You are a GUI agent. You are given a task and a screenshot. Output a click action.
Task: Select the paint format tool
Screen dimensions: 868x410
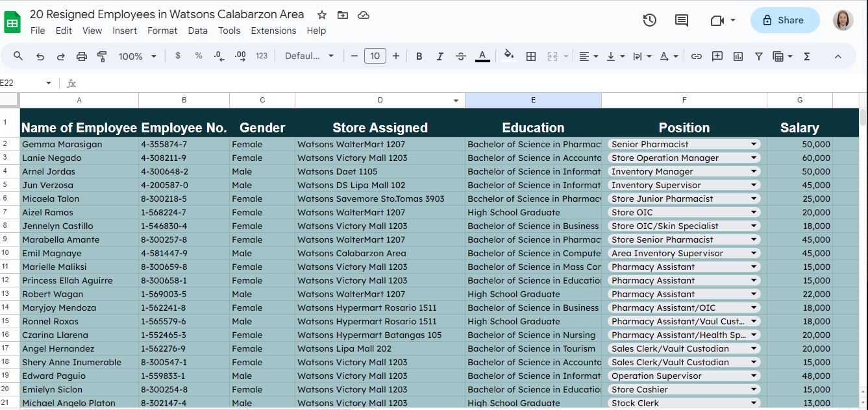102,56
